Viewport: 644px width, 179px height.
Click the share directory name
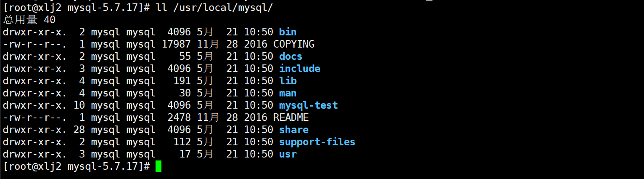click(x=293, y=130)
